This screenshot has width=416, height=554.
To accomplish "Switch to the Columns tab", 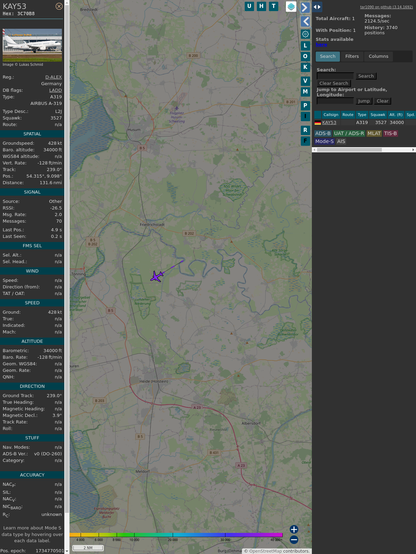I will (x=378, y=56).
